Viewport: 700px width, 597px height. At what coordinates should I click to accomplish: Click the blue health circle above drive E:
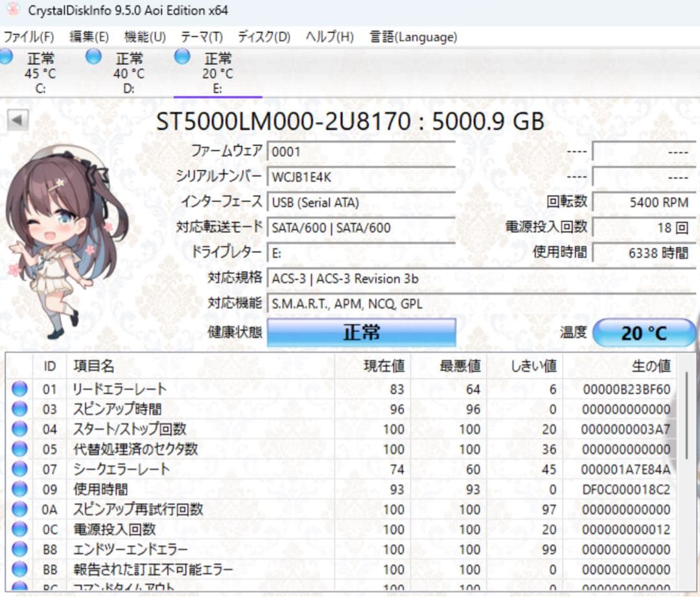tap(182, 57)
